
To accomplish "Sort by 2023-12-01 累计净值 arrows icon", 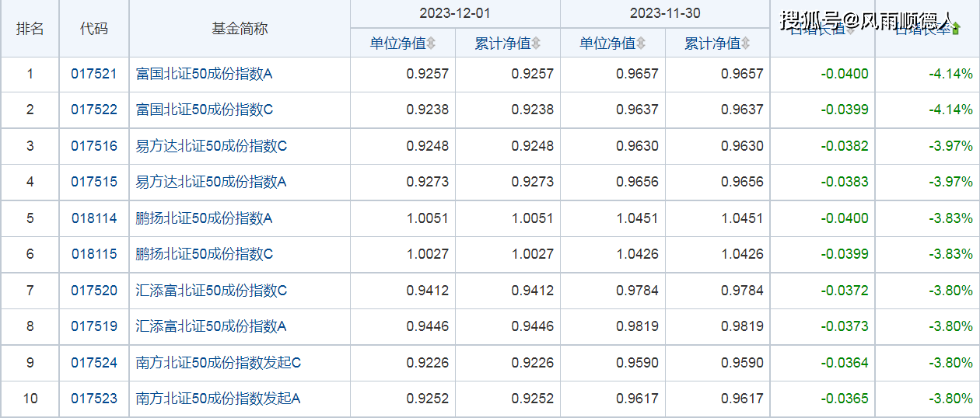I will click(x=536, y=44).
